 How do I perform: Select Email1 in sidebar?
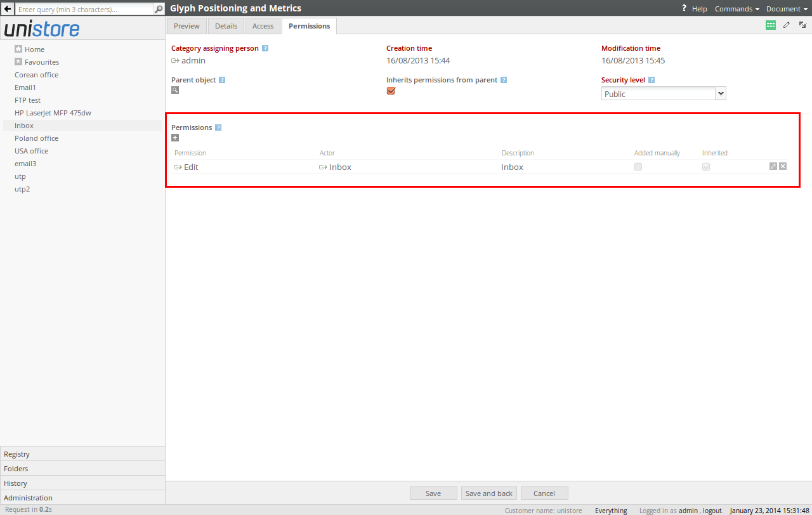[x=25, y=88]
